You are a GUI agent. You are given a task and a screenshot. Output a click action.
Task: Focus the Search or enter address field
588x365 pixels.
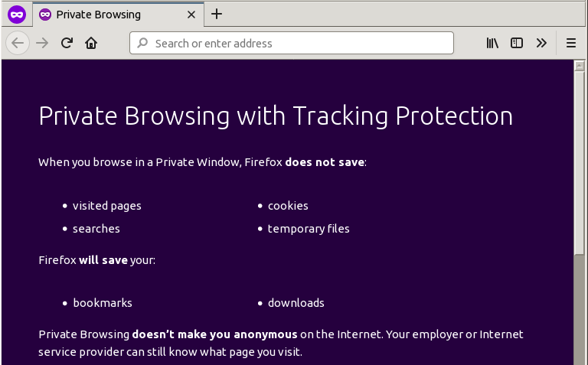click(x=299, y=44)
